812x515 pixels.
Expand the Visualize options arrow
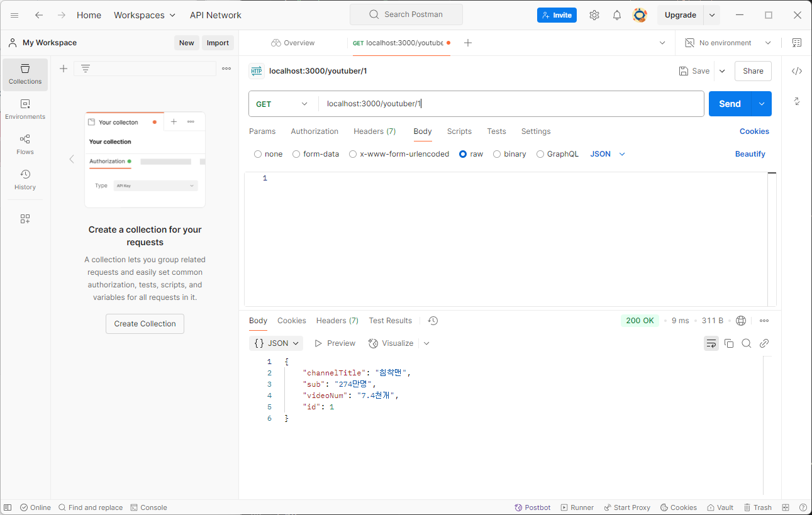426,343
